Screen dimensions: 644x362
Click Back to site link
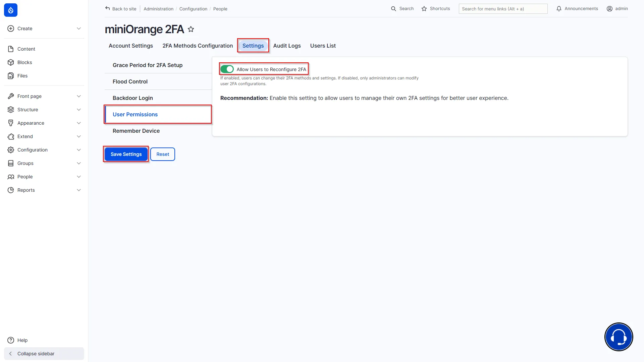(x=121, y=9)
